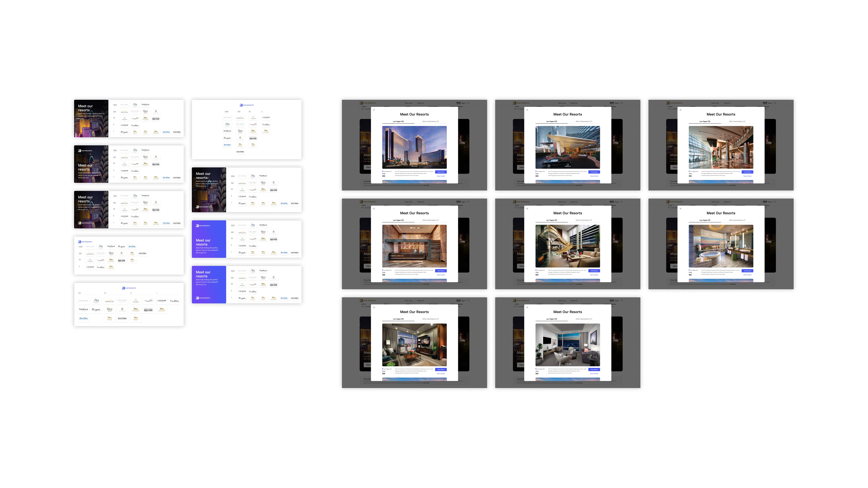Click MGM Resorts lion logo above dark living room modal
The width and height of the screenshot is (868, 488).
tap(368, 300)
